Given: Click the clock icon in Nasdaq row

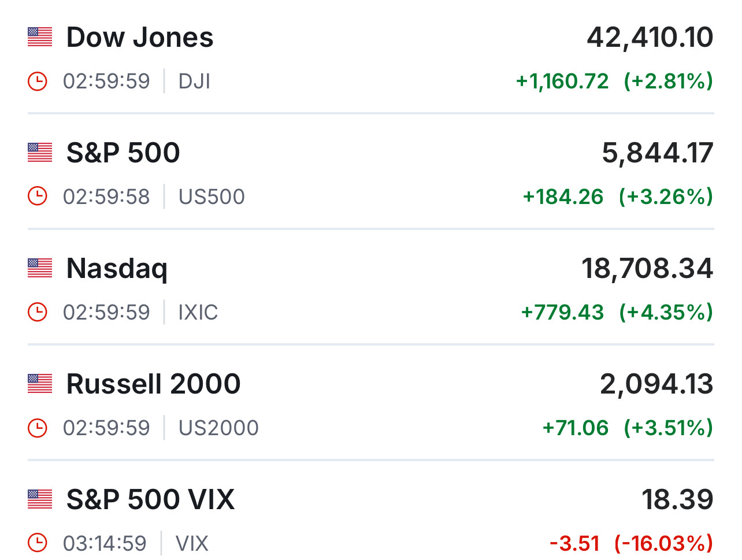Looking at the screenshot, I should (38, 312).
